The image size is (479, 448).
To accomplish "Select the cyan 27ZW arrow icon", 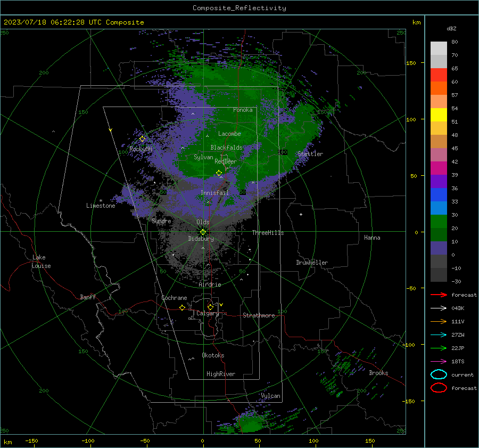I will click(439, 335).
